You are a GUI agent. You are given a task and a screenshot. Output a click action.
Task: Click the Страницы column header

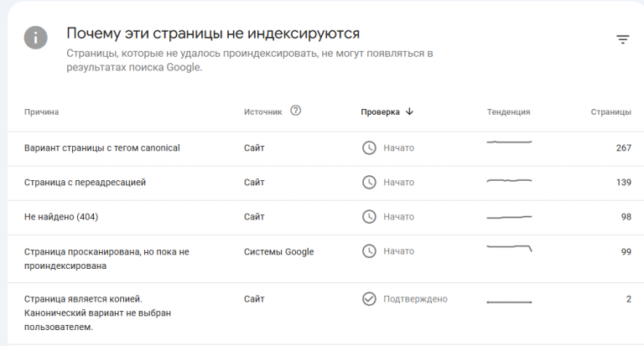(610, 111)
